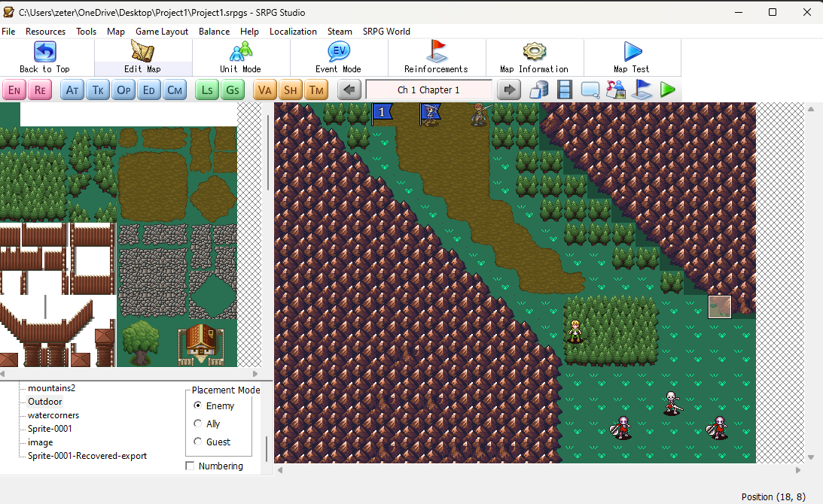Click the film strip icon

(x=565, y=90)
